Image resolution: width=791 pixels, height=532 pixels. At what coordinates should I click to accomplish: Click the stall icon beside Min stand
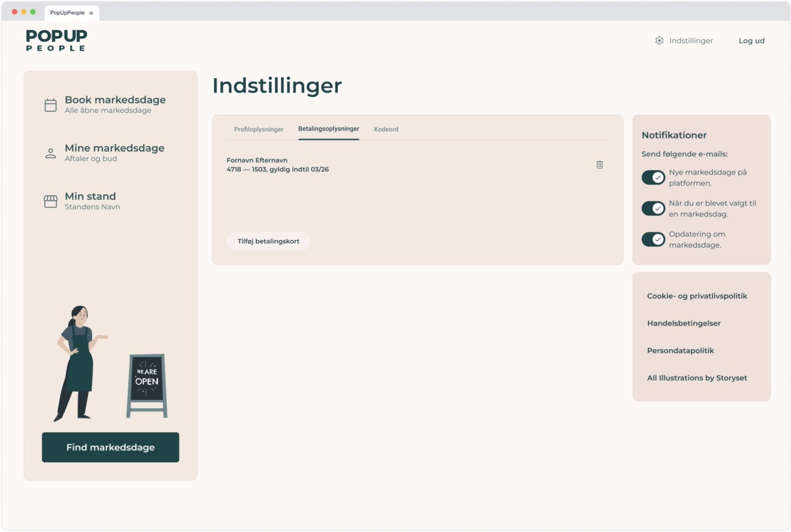coord(51,201)
